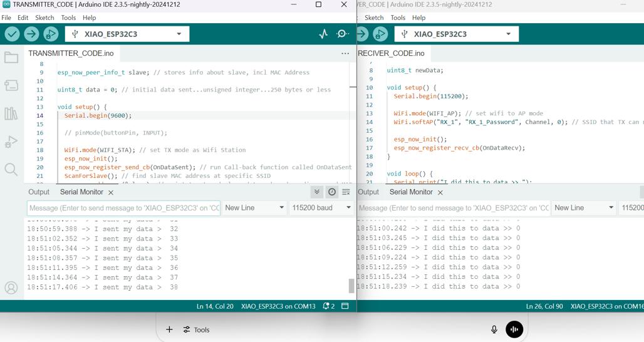644x342 pixels.
Task: Open 115200 baud dropdown in Transmitter window
Action: [321, 208]
